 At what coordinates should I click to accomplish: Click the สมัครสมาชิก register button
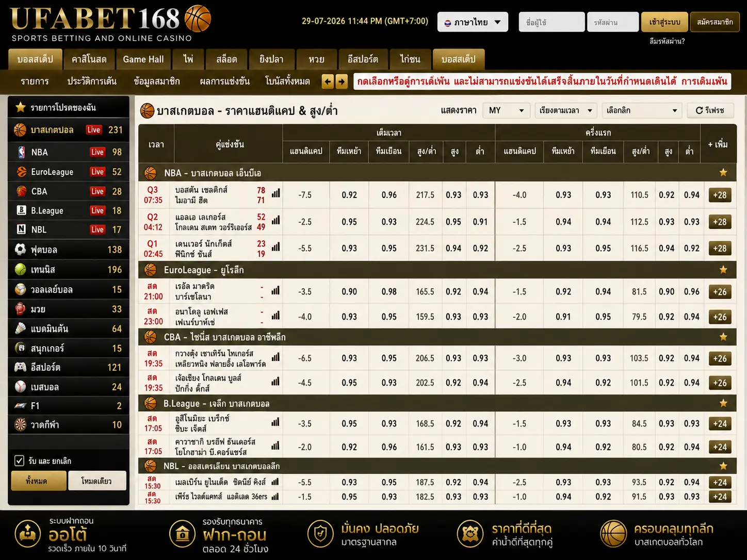click(714, 22)
